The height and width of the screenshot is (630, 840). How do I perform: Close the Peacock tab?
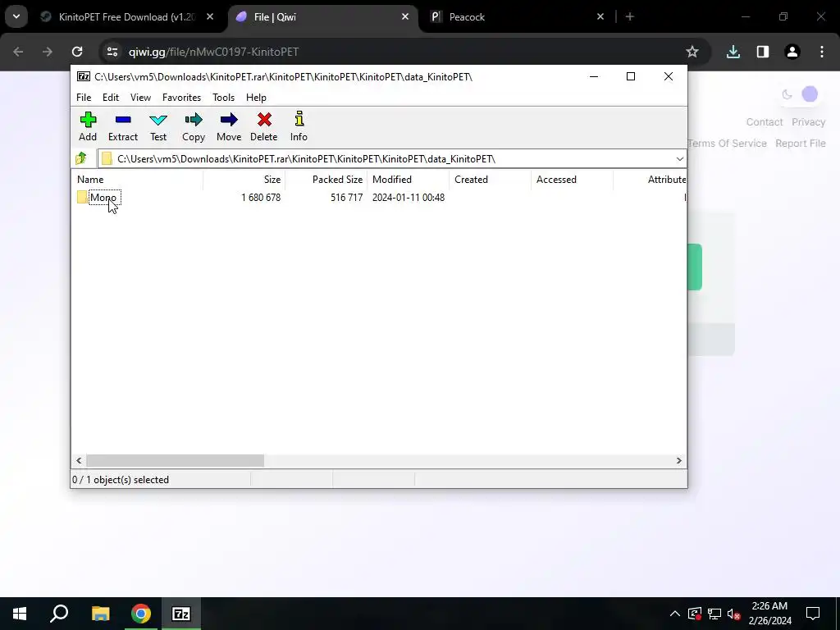click(x=600, y=16)
